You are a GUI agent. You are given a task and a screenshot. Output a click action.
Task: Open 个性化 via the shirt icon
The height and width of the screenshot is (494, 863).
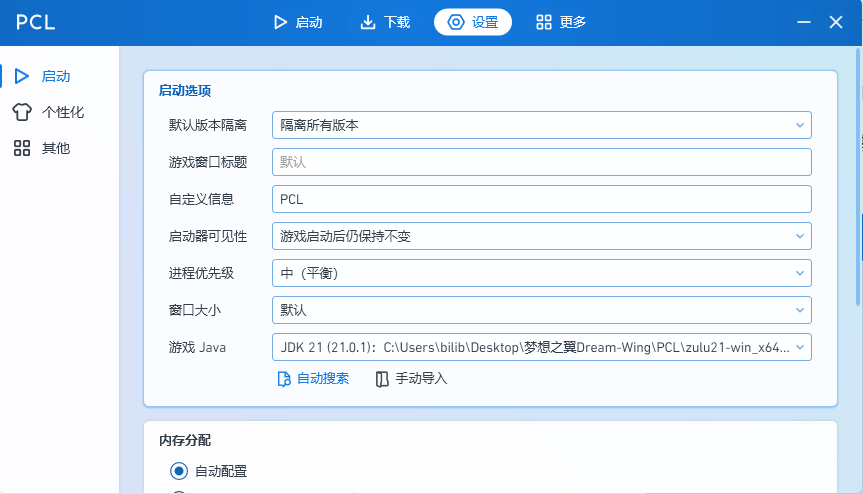click(x=21, y=112)
